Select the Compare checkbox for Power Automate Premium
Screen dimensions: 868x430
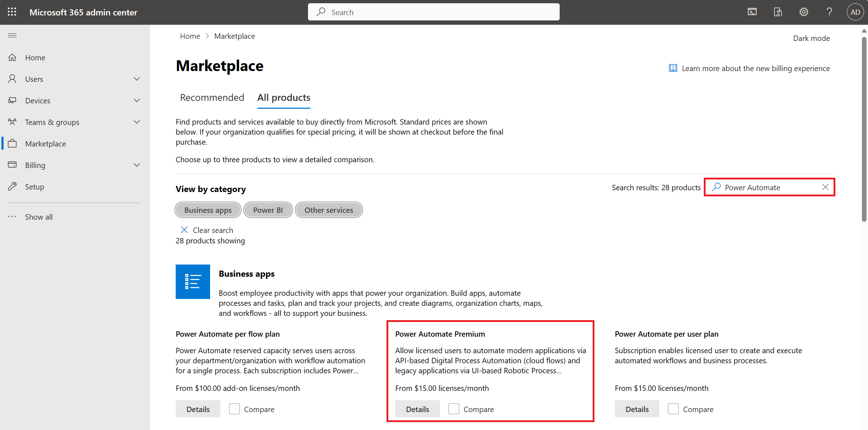point(454,409)
